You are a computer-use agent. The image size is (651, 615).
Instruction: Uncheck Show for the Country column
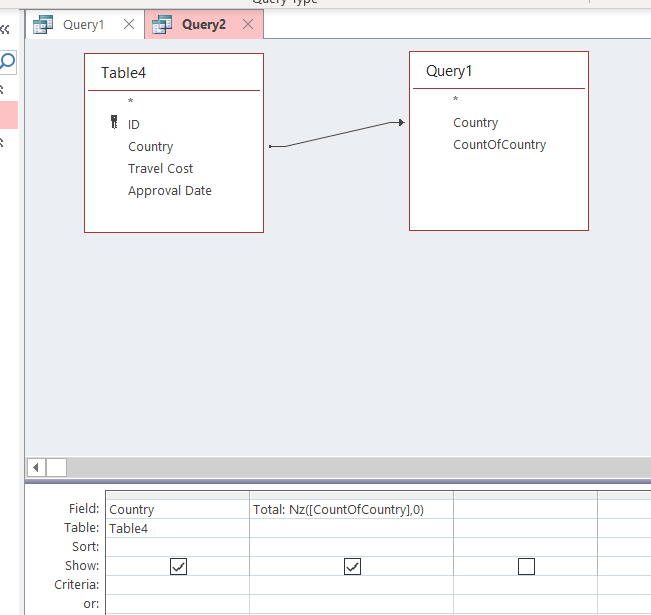(x=179, y=566)
